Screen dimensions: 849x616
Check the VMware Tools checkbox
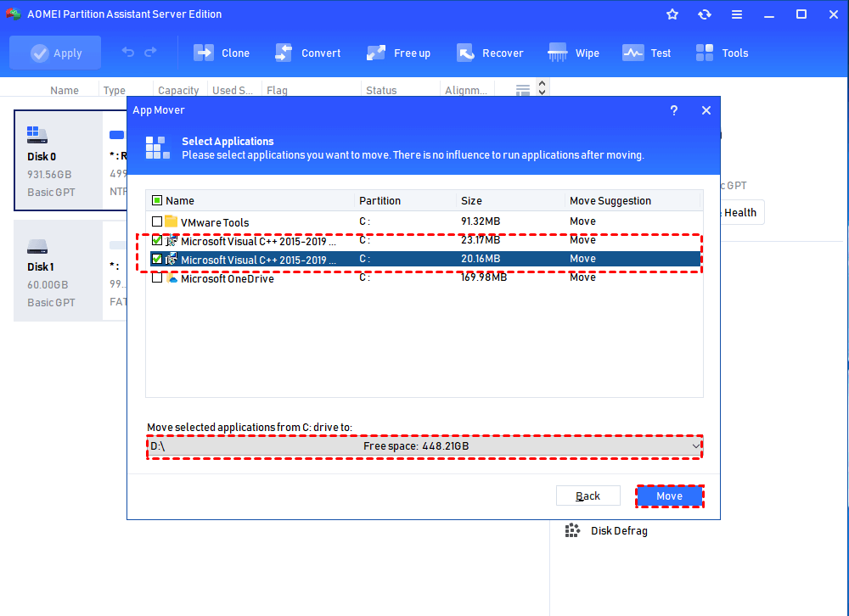tap(157, 221)
